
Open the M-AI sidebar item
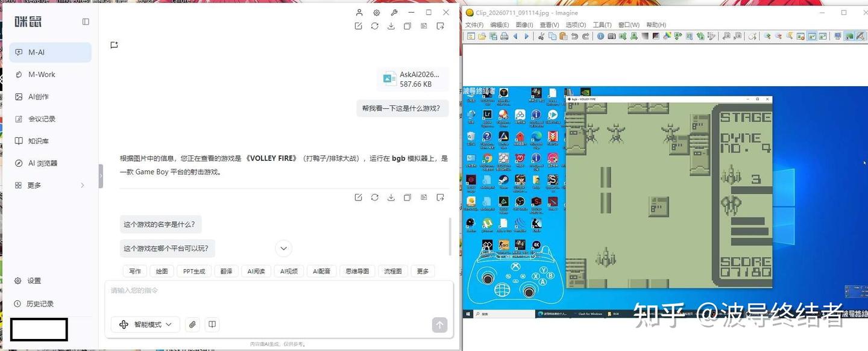click(x=50, y=52)
